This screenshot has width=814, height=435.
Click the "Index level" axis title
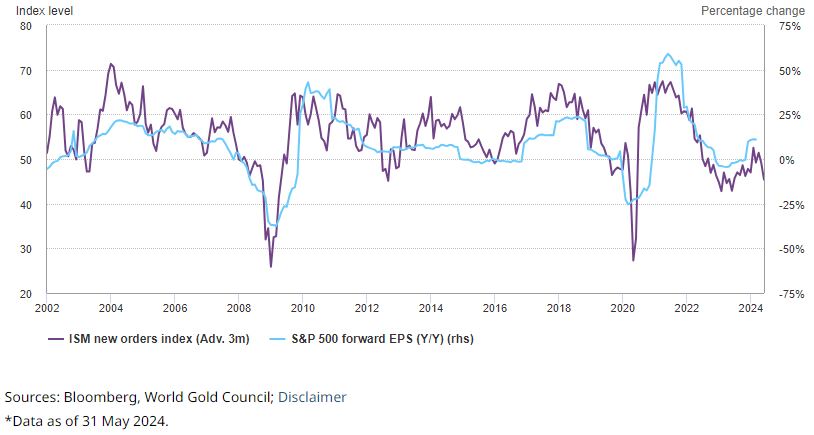(44, 11)
